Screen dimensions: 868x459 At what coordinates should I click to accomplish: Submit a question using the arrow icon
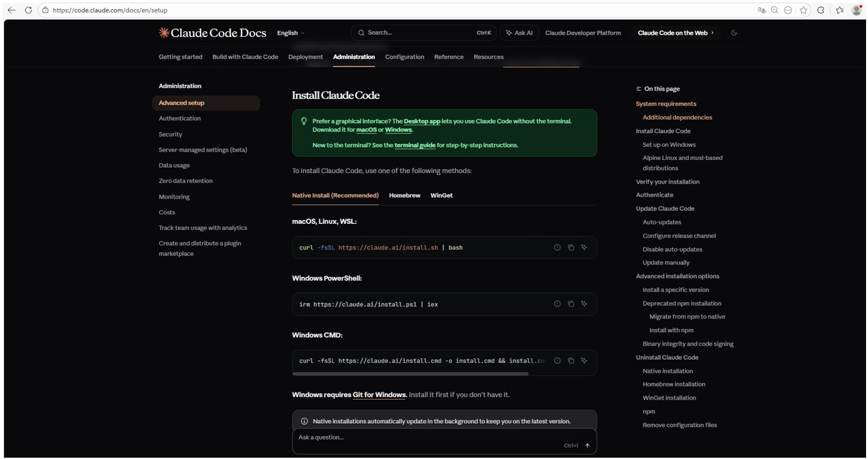click(587, 445)
